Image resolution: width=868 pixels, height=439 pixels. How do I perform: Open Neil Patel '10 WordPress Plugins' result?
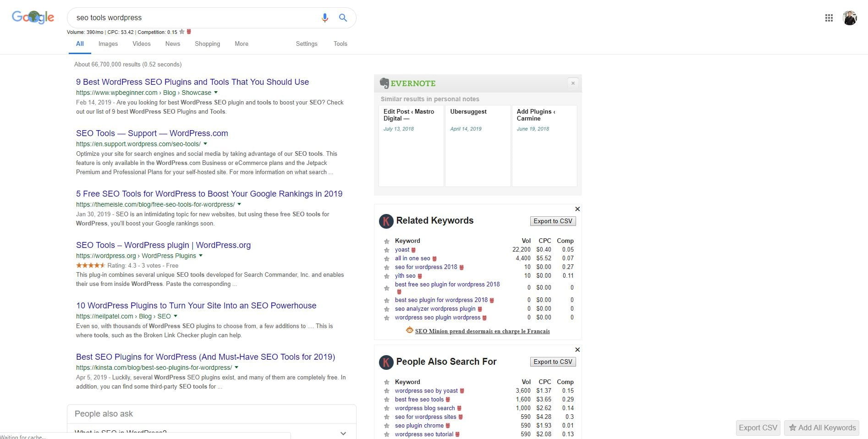click(196, 306)
